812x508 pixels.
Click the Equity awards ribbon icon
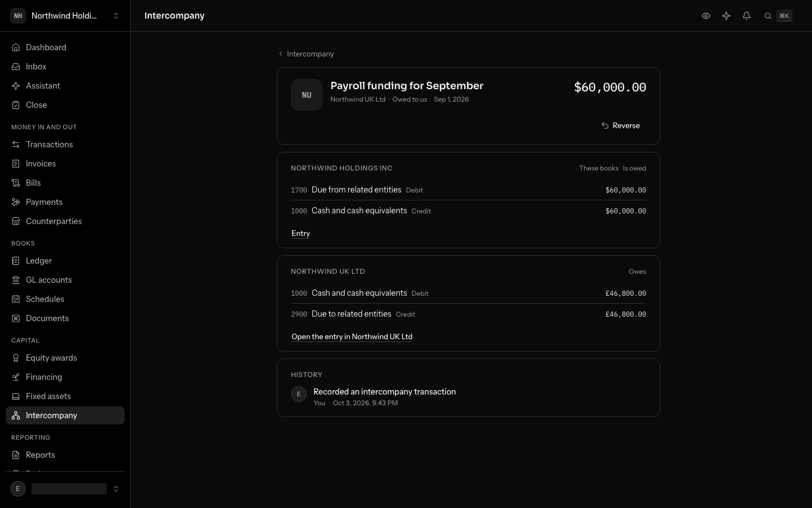tap(16, 358)
